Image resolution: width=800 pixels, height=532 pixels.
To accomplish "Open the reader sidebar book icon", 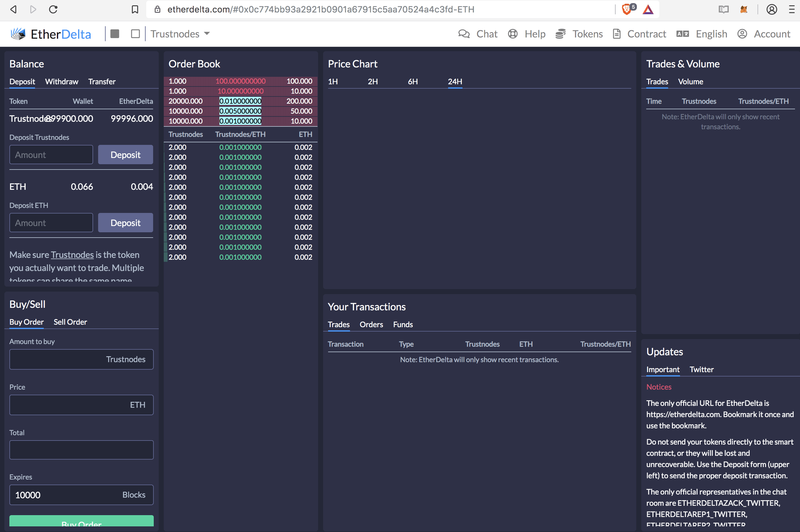I will pos(724,9).
